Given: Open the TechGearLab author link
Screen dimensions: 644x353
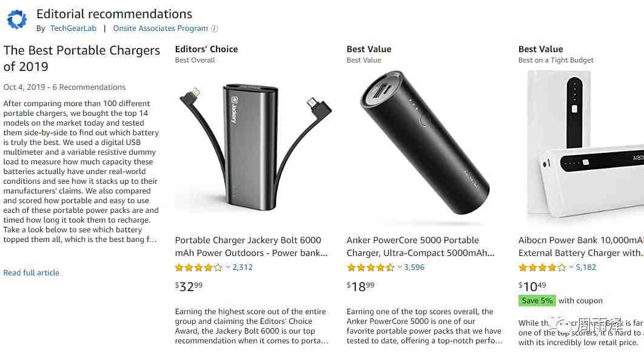Looking at the screenshot, I should point(73,29).
